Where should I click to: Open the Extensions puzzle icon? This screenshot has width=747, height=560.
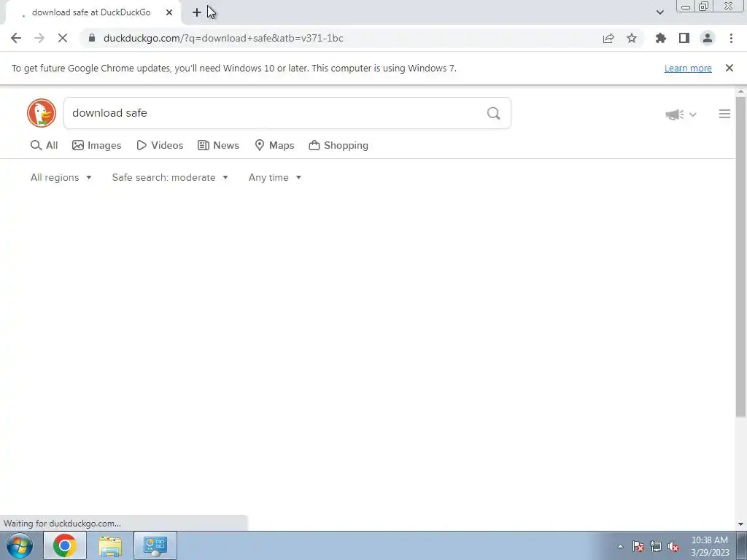pyautogui.click(x=661, y=38)
